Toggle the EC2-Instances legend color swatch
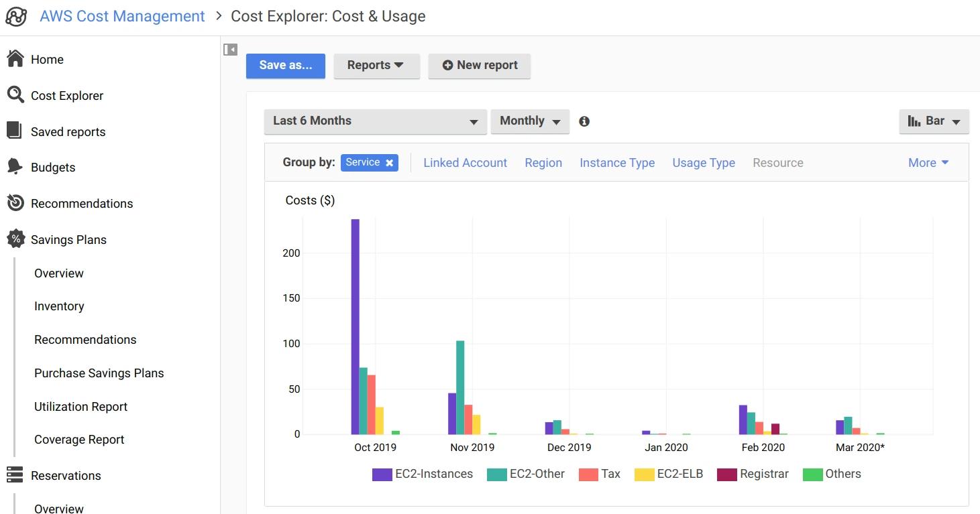This screenshot has width=980, height=514. coord(382,474)
